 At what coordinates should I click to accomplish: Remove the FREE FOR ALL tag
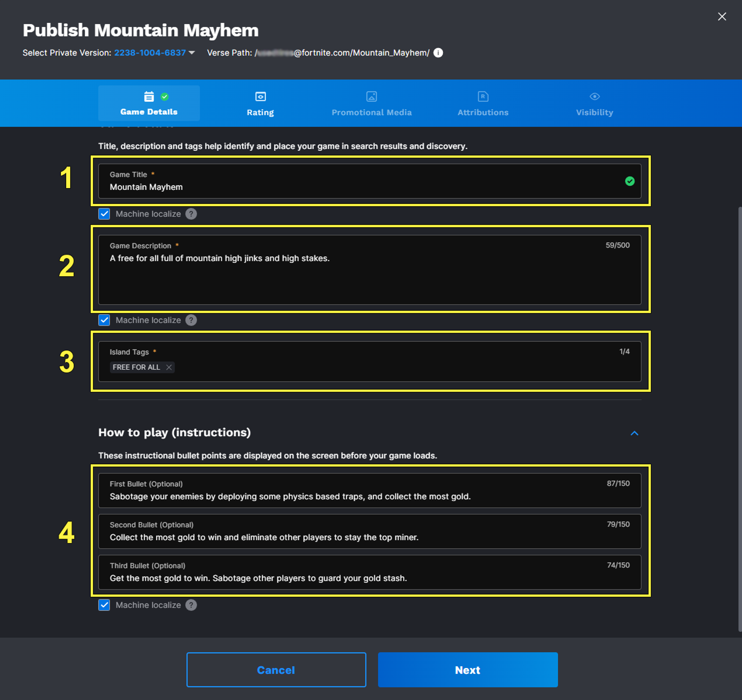tap(169, 367)
